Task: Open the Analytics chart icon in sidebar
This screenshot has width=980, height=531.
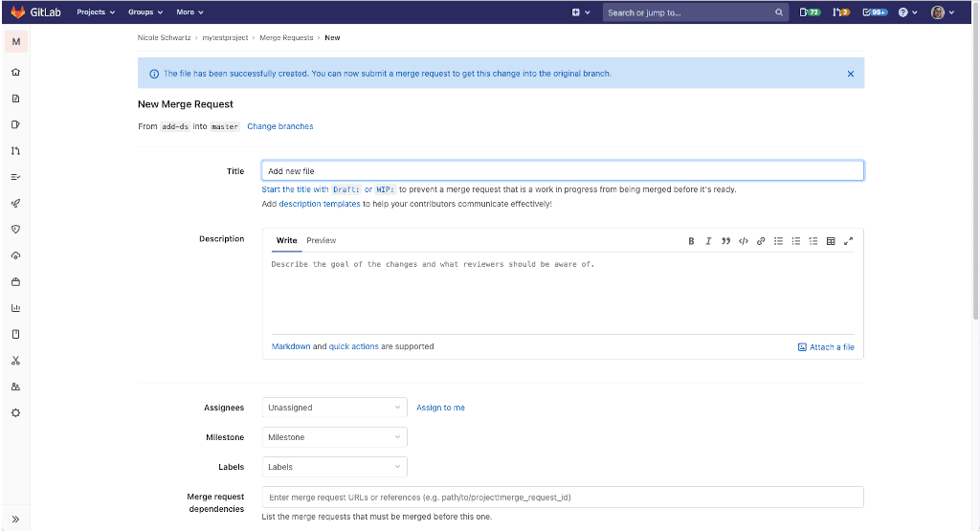Action: [15, 308]
